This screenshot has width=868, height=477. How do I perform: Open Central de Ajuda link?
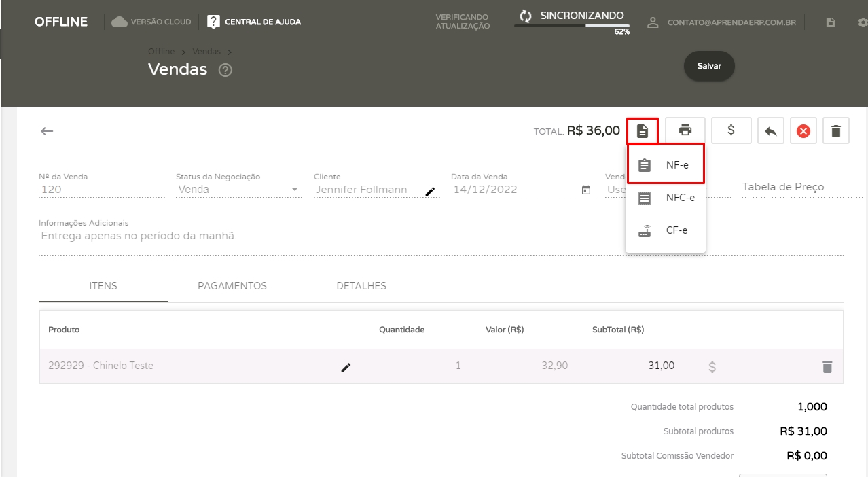coord(254,22)
